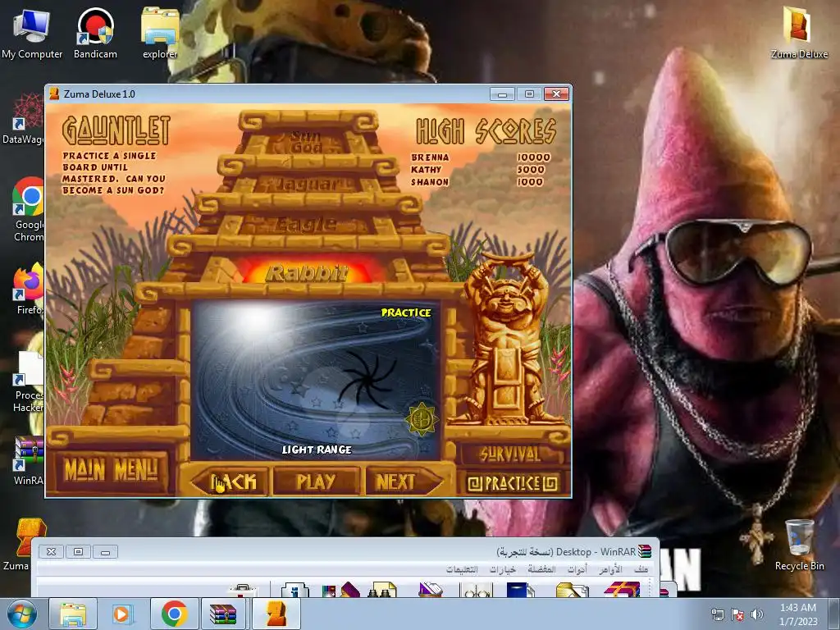Minimize the Zuma Deluxe window

502,94
